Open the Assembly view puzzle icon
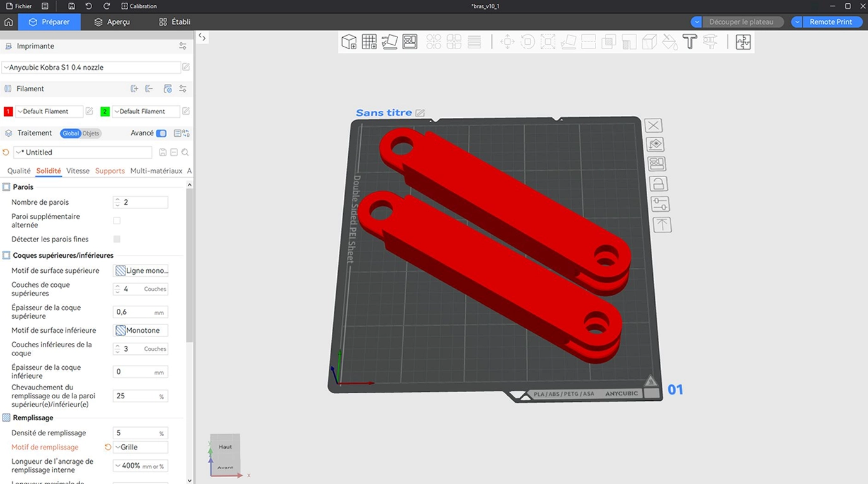 743,42
